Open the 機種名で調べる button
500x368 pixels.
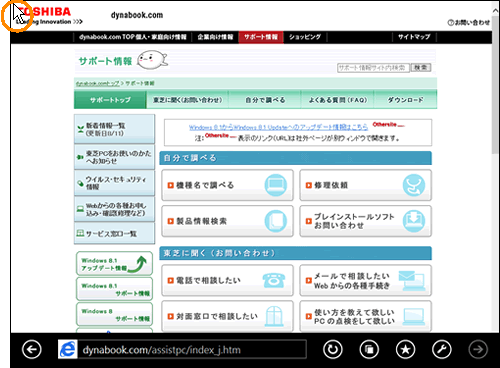227,185
